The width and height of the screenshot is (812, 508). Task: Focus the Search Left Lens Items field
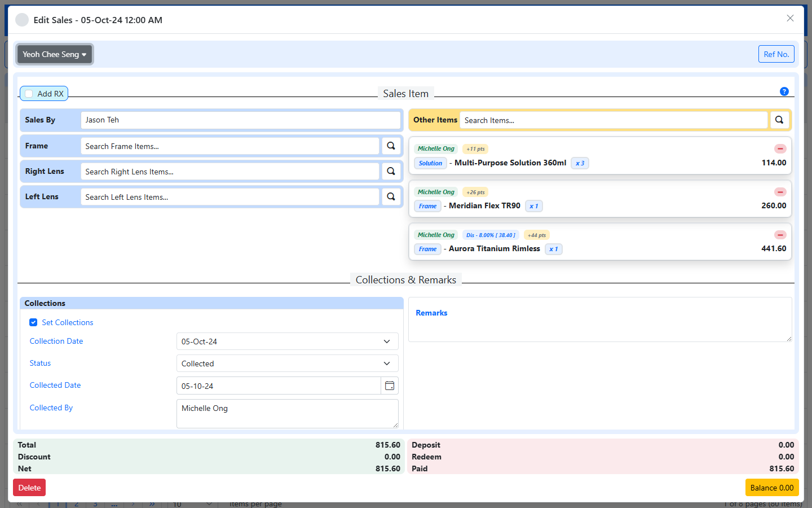click(x=230, y=196)
